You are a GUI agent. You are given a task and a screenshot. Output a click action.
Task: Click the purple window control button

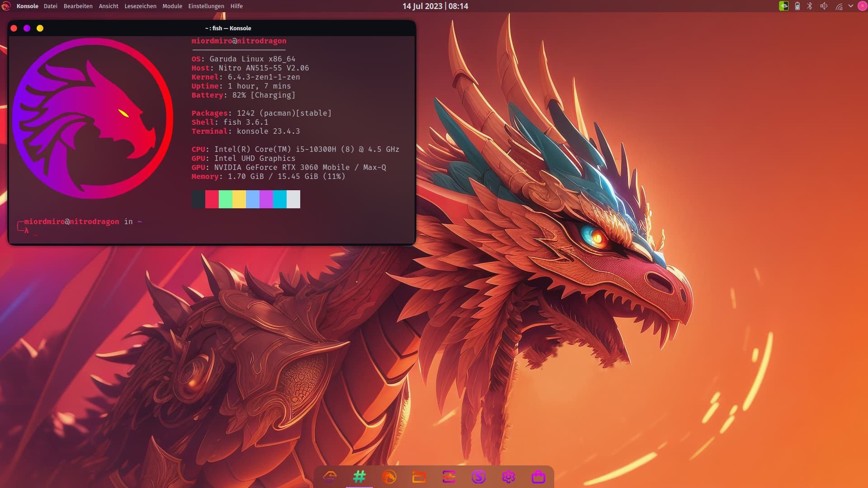pyautogui.click(x=27, y=28)
